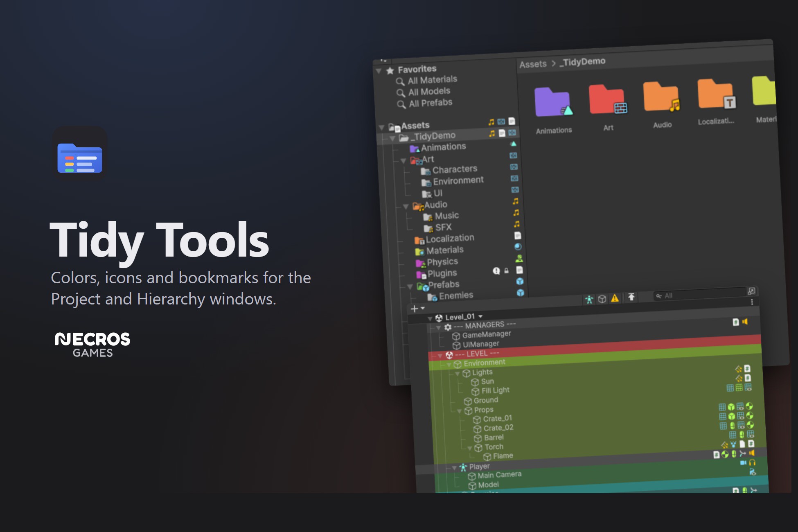This screenshot has width=798, height=532.
Task: Collapse the Assets root folder
Action: 382,128
